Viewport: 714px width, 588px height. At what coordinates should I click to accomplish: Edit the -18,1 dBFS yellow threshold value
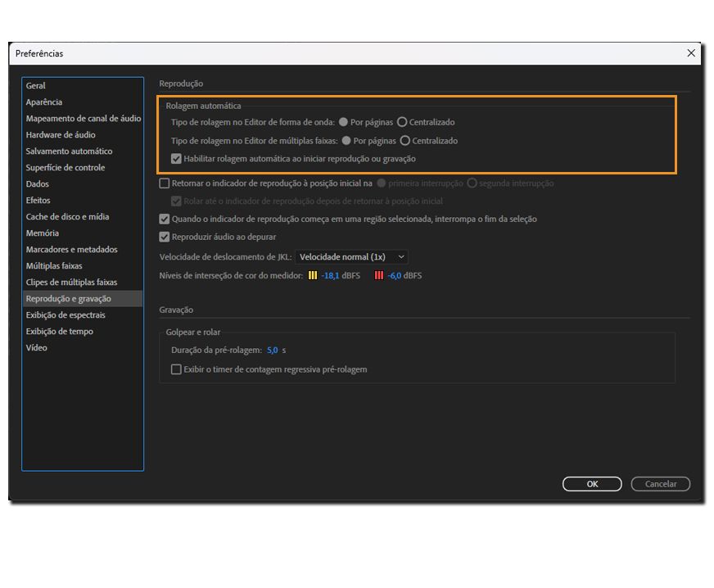coord(330,275)
